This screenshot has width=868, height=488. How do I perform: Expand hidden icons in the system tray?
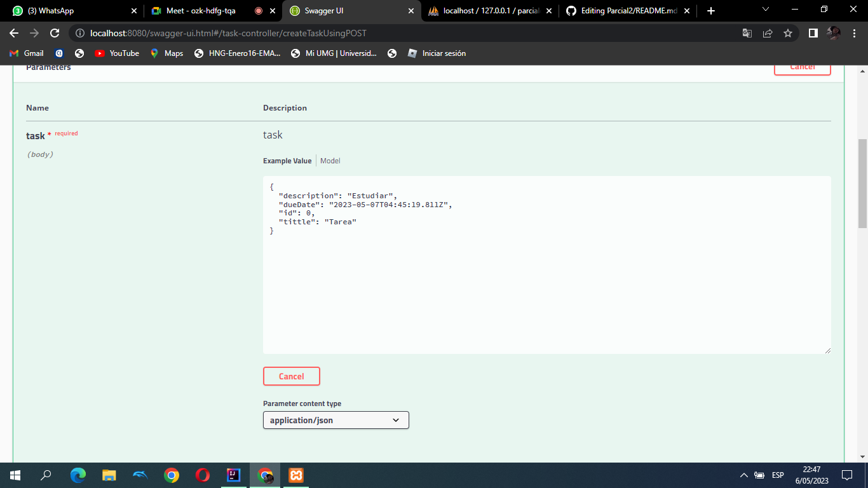743,475
